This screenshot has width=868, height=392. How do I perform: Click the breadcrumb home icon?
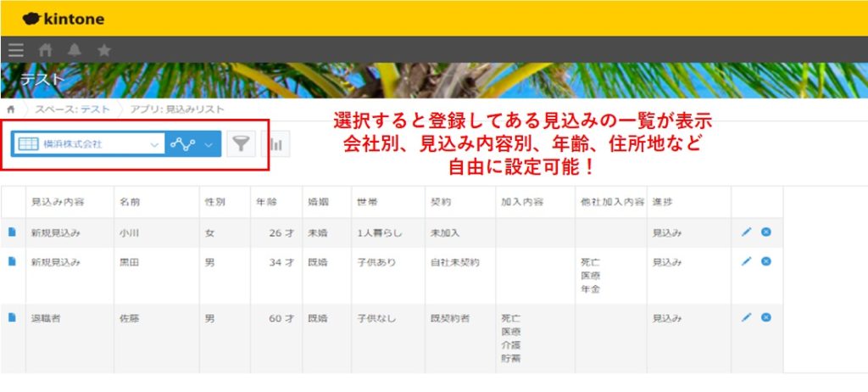(10, 109)
